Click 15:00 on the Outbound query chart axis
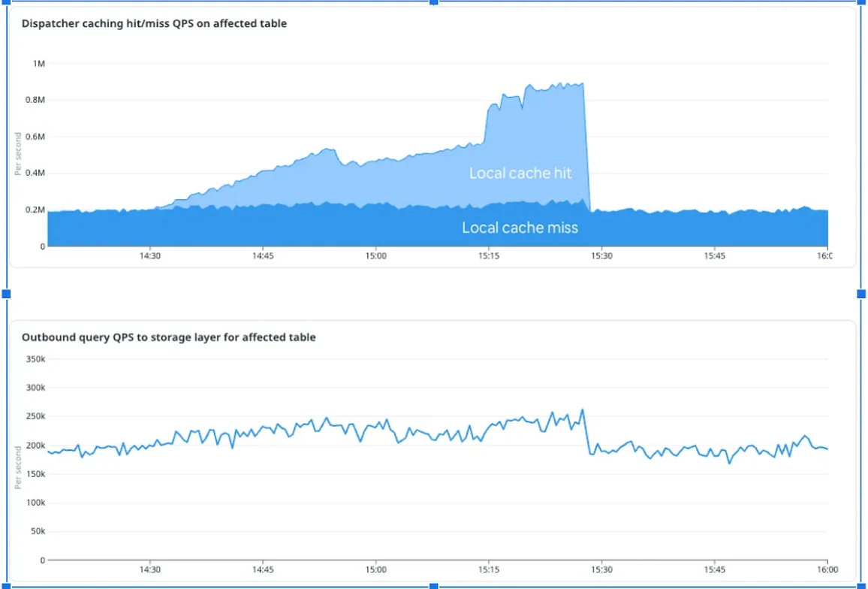Viewport: 868px width, 589px height. click(376, 569)
